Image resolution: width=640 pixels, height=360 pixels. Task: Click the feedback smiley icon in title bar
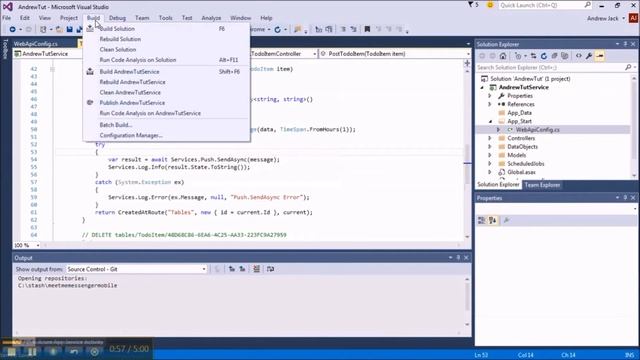490,5
